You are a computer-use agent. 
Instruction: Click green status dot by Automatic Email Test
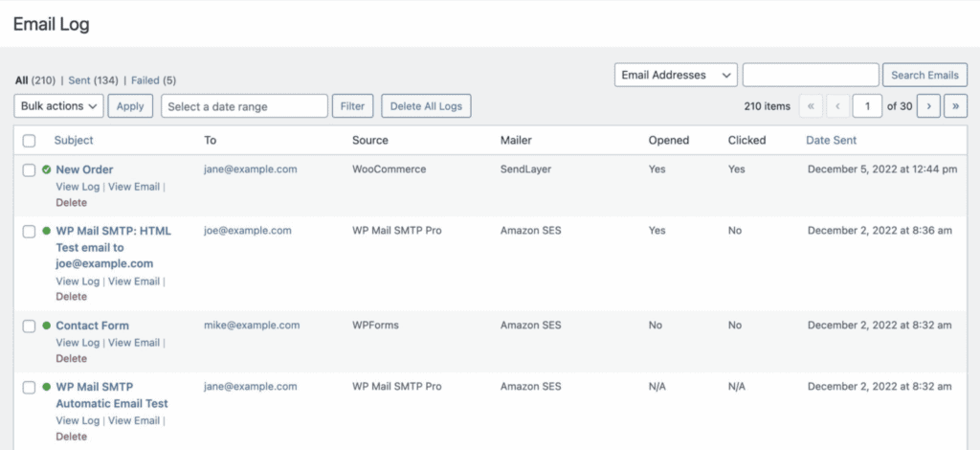[46, 387]
